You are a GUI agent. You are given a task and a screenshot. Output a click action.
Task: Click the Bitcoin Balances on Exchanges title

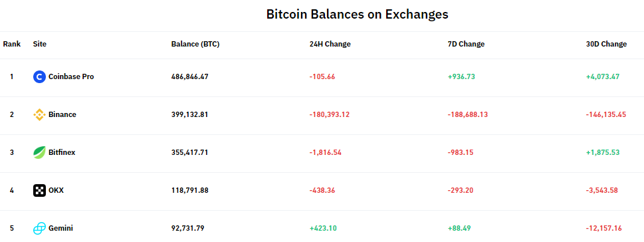click(357, 14)
